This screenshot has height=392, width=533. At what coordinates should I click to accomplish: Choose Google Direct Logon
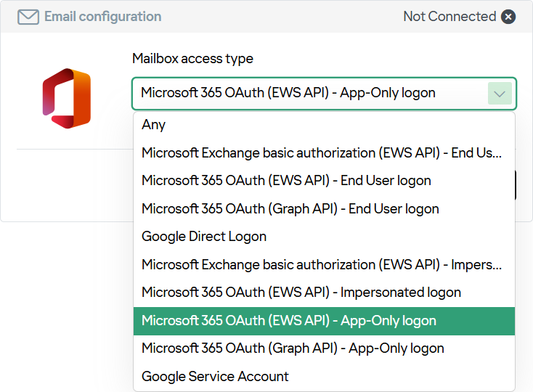point(324,237)
